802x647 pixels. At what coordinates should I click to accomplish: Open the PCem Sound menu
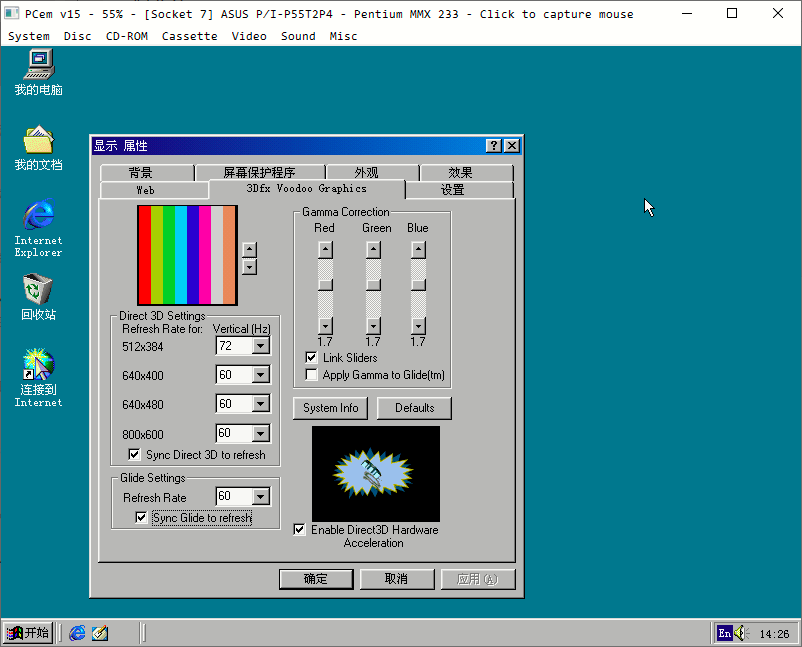(x=298, y=36)
